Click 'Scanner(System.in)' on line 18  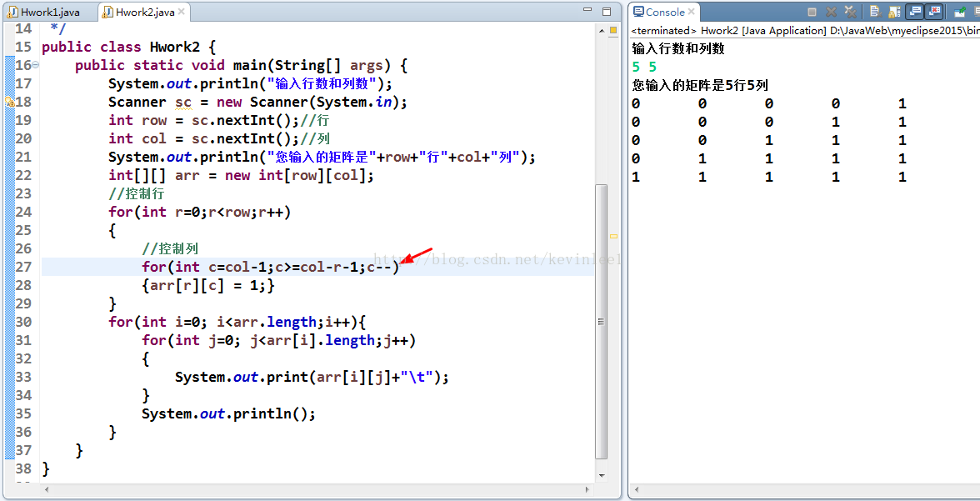[324, 102]
